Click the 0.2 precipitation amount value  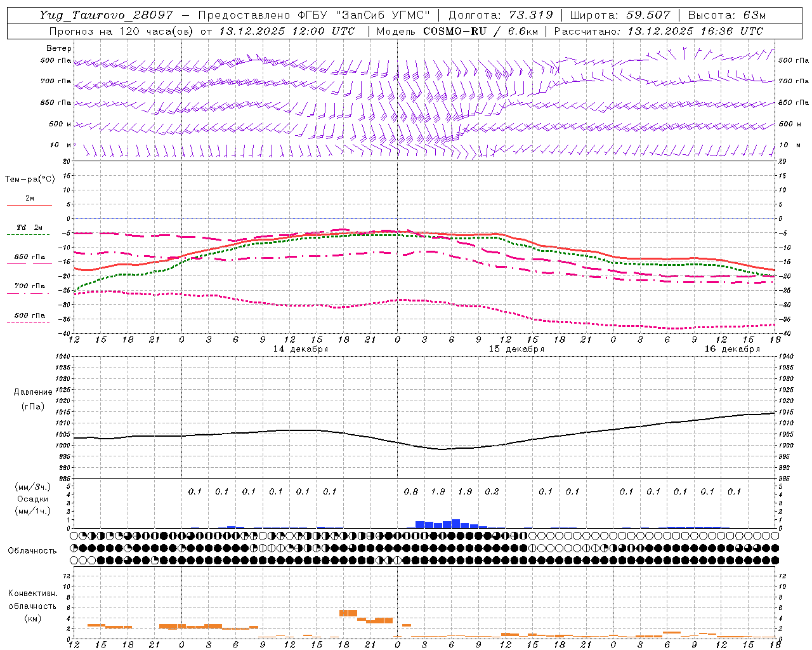coord(492,491)
